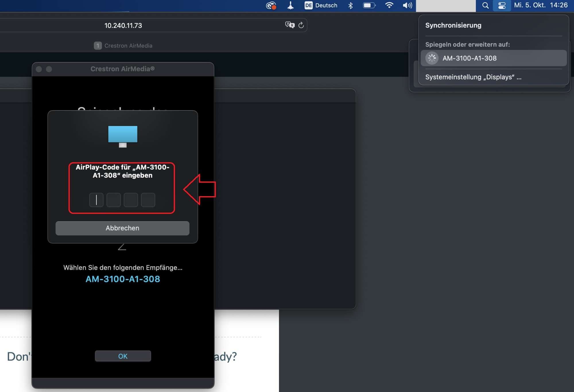
Task: Open Control Center icon
Action: [x=502, y=5]
